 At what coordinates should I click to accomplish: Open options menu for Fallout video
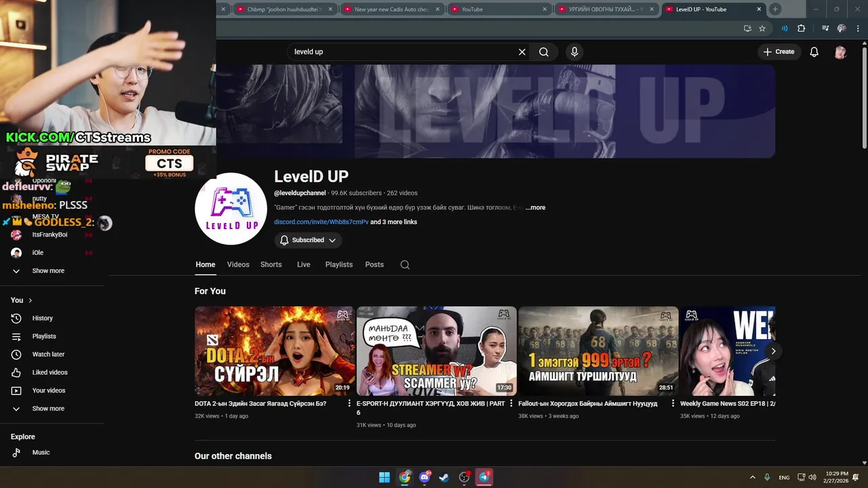pyautogui.click(x=673, y=403)
